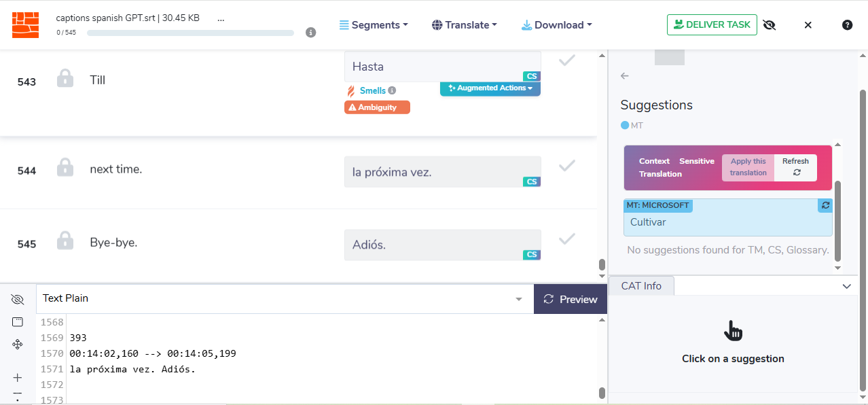Click source text next time.
868x405 pixels.
[x=116, y=169]
